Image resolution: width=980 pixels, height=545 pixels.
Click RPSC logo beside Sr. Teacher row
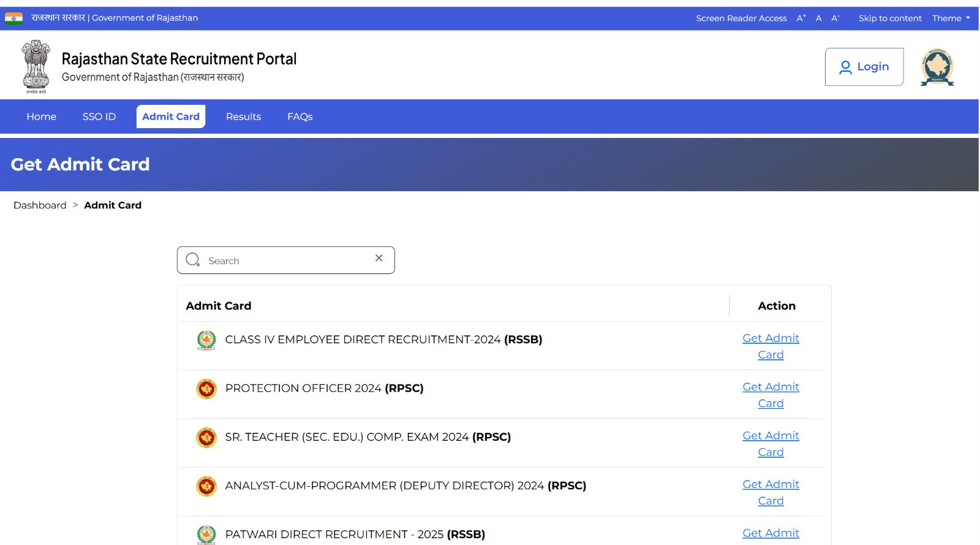coord(206,438)
